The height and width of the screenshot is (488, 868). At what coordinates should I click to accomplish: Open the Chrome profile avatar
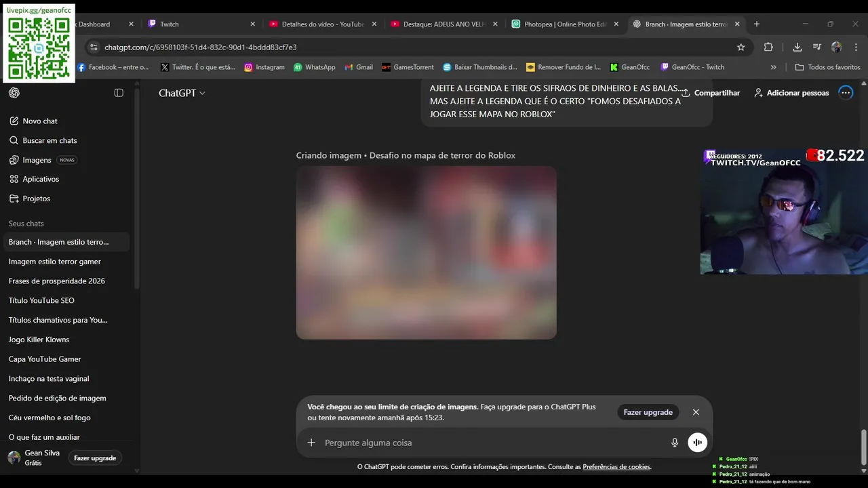pos(836,47)
